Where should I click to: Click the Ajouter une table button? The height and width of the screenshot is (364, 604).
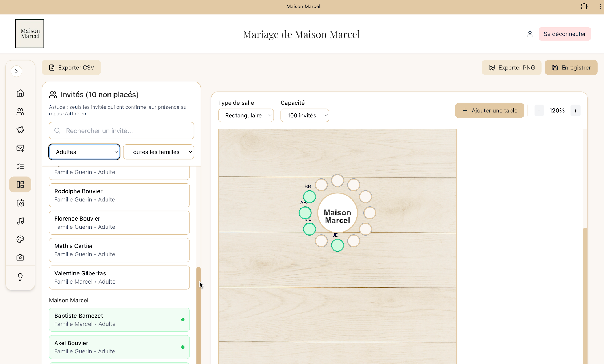coord(489,111)
